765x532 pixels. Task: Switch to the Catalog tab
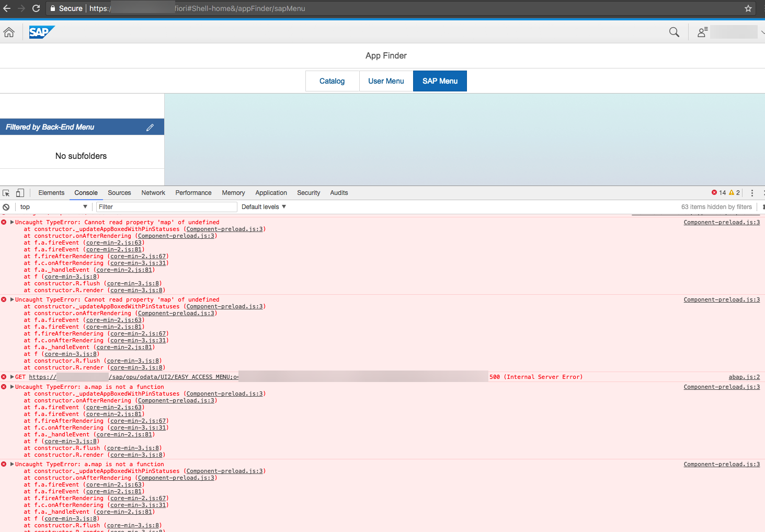pos(332,81)
